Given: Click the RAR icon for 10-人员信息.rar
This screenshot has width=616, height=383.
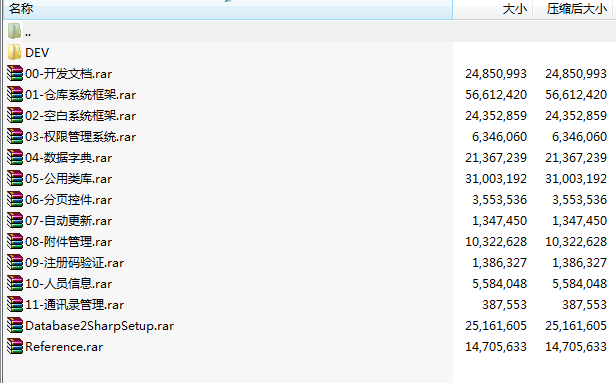Looking at the screenshot, I should tap(15, 284).
